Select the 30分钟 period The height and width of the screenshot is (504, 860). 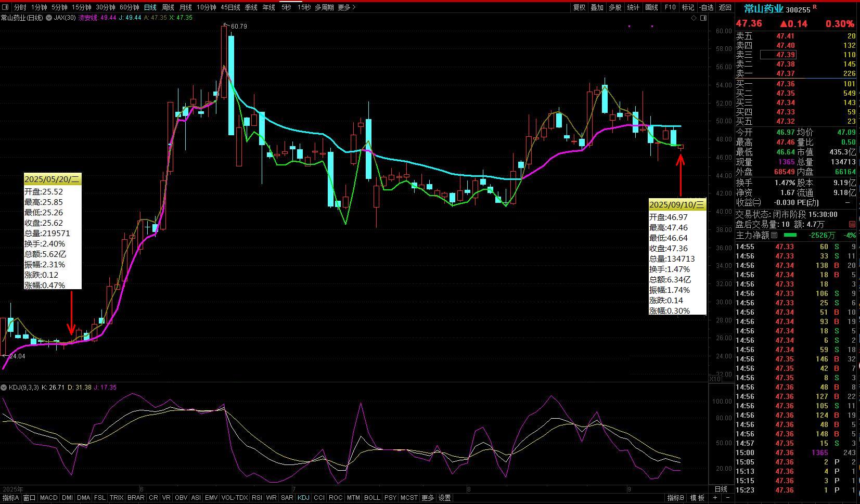106,7
